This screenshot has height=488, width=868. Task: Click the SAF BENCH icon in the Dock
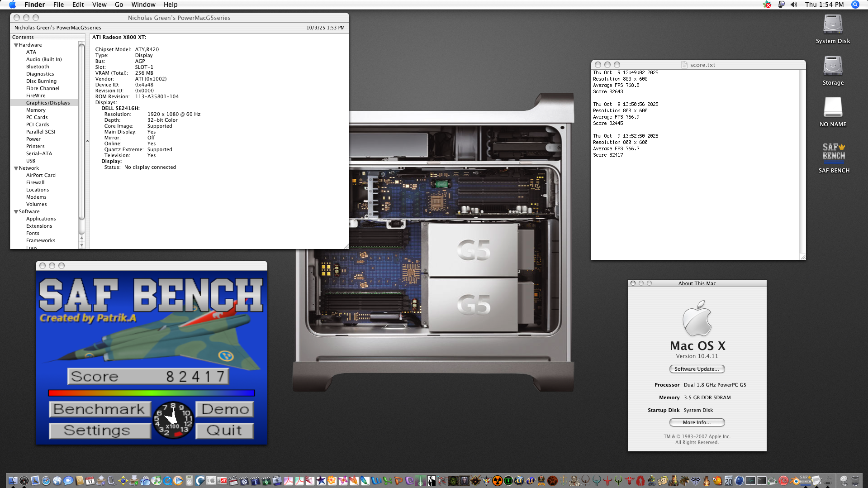806,481
